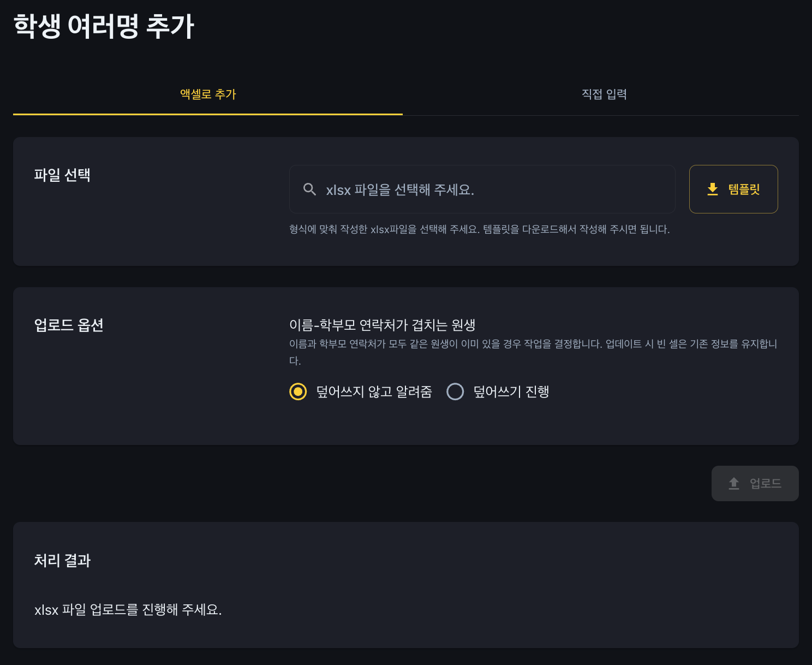812x665 pixels.
Task: Download the 템플릿 file
Action: [733, 189]
